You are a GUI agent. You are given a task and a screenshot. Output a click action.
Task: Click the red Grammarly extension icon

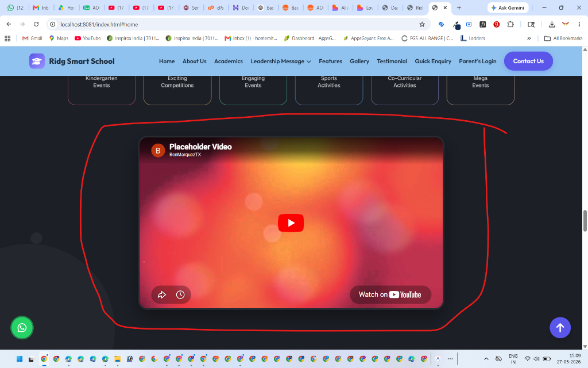point(497,24)
